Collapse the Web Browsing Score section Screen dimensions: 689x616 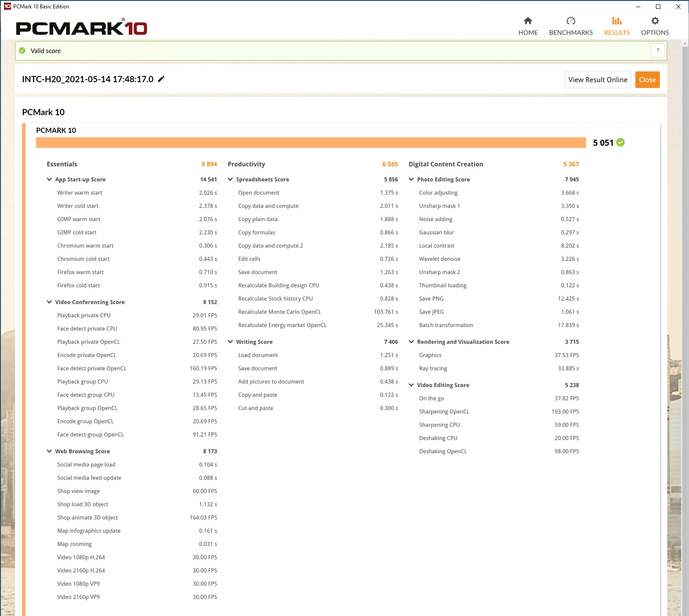click(49, 451)
